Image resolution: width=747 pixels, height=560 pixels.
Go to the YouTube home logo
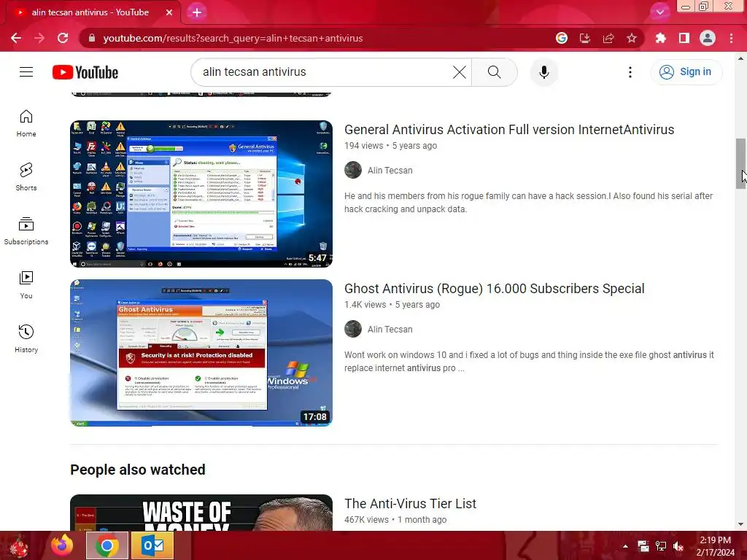click(85, 72)
